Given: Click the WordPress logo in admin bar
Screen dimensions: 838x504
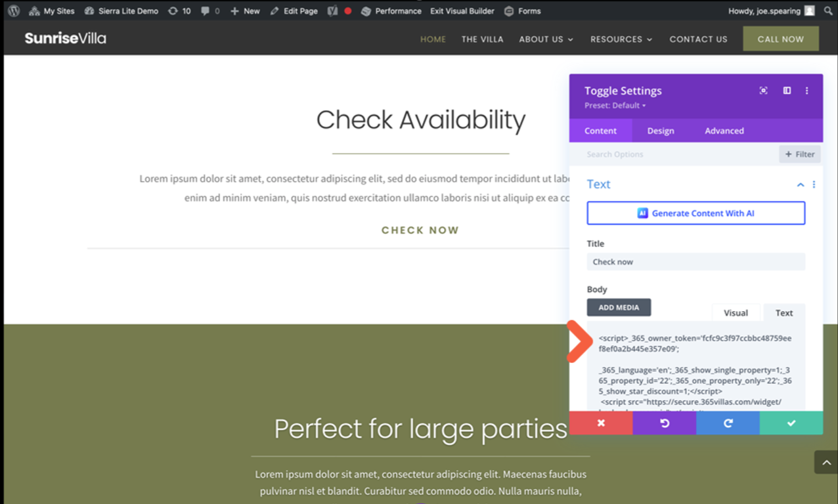Looking at the screenshot, I should pos(14,10).
